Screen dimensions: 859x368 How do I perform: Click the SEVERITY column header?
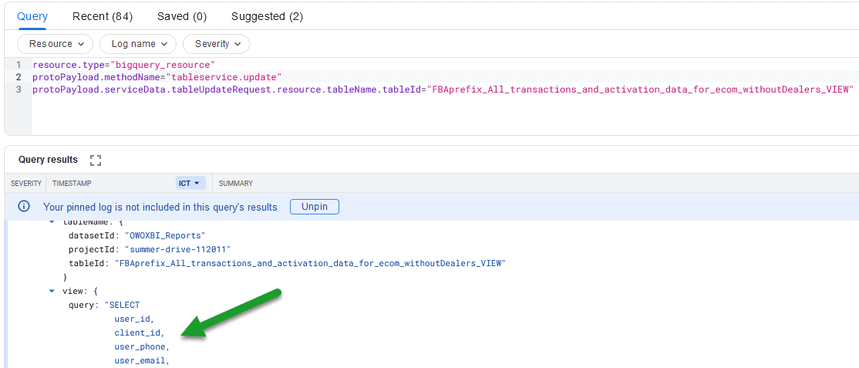[x=26, y=183]
